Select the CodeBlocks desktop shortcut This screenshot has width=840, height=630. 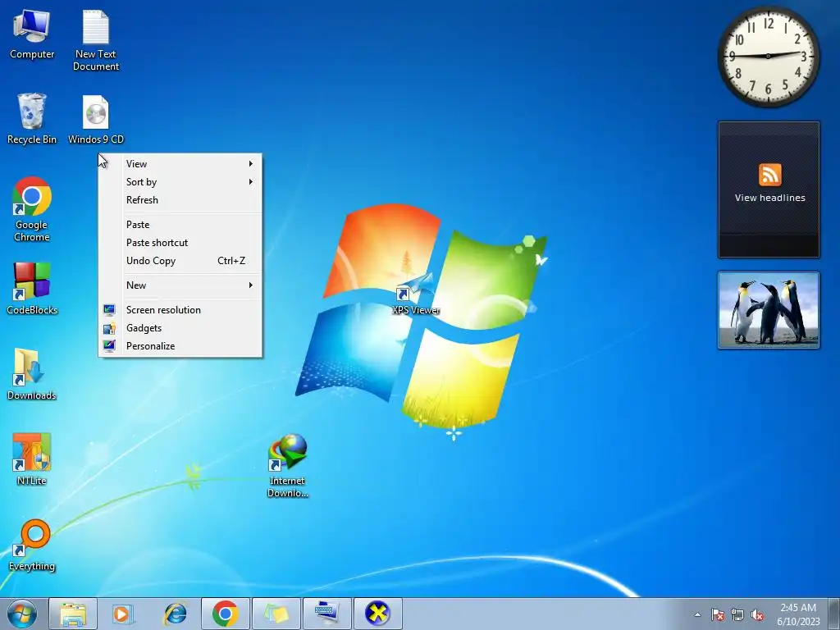click(x=32, y=288)
